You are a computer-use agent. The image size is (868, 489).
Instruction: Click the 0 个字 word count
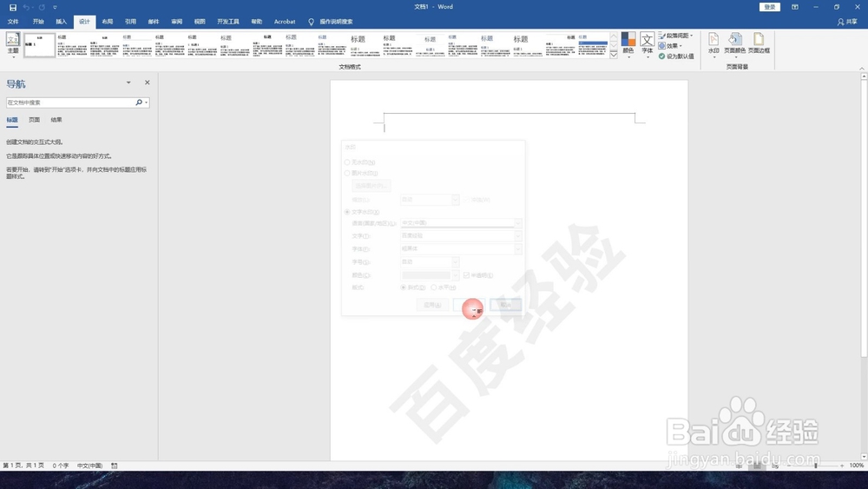coord(61,466)
